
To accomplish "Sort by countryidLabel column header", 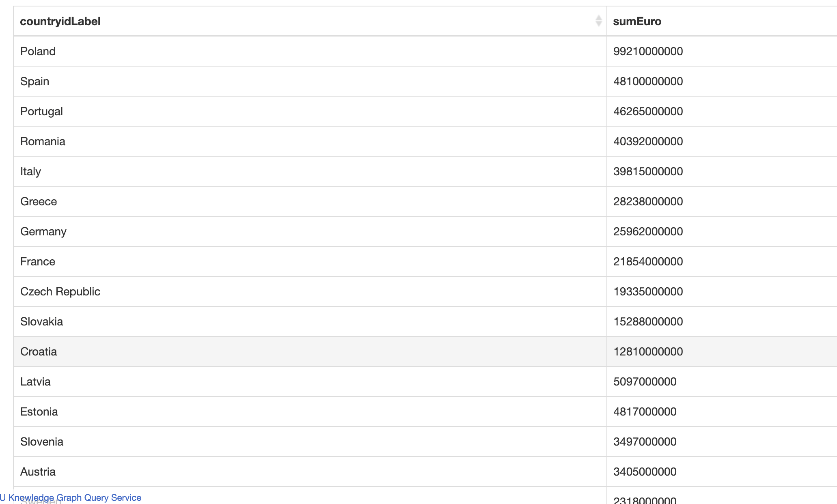I will tap(60, 21).
